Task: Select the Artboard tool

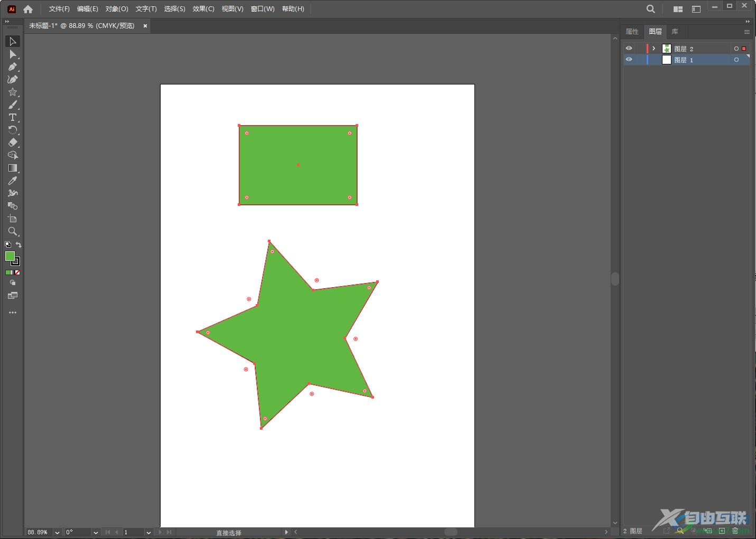Action: (x=13, y=219)
